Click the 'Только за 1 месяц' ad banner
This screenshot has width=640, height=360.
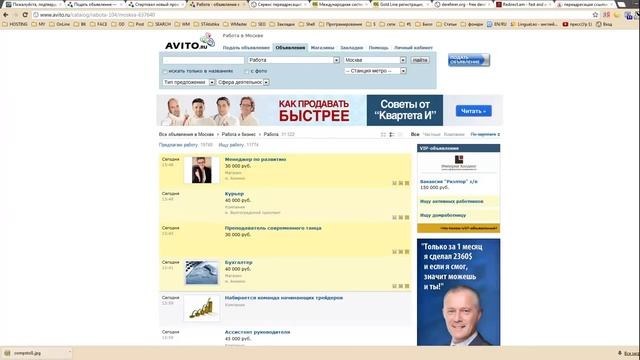tap(458, 292)
